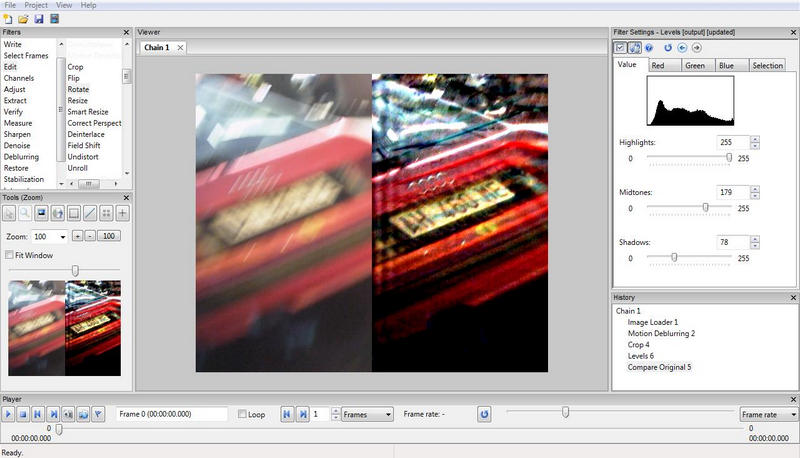
Task: Click the last-frame skip-forward button left of speaker
Action: 53,415
